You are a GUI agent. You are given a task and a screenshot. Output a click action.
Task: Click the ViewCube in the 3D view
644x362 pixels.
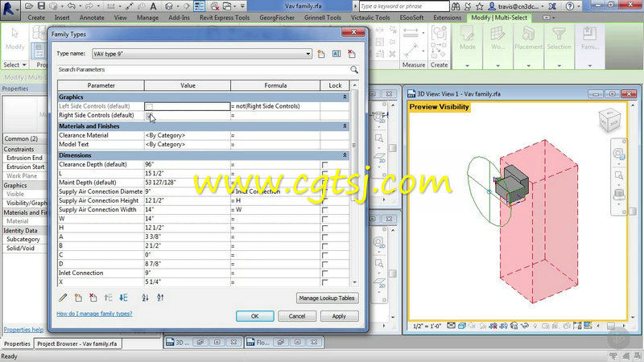(x=609, y=119)
